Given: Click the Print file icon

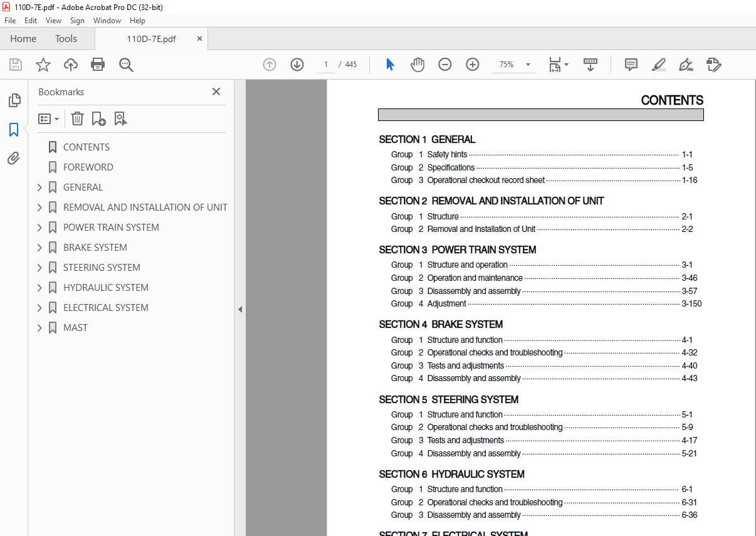Looking at the screenshot, I should [98, 65].
